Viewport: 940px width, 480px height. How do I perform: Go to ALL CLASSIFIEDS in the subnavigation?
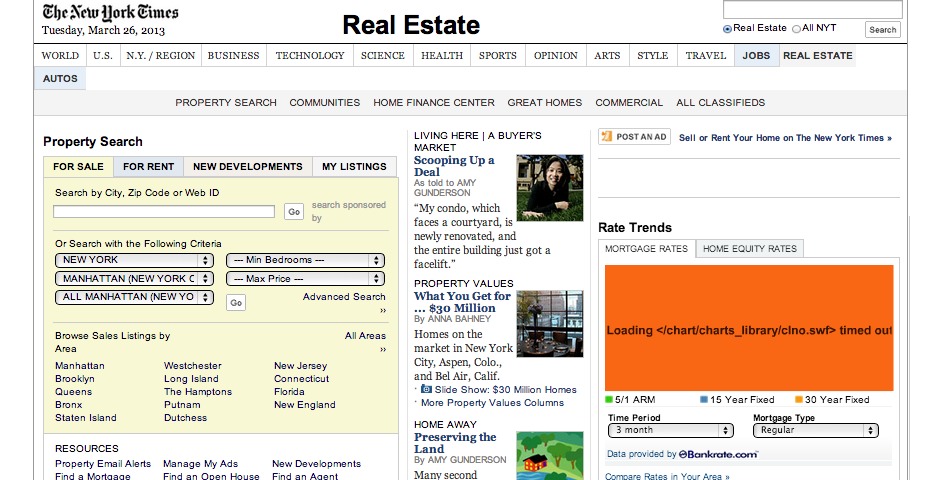coord(721,102)
